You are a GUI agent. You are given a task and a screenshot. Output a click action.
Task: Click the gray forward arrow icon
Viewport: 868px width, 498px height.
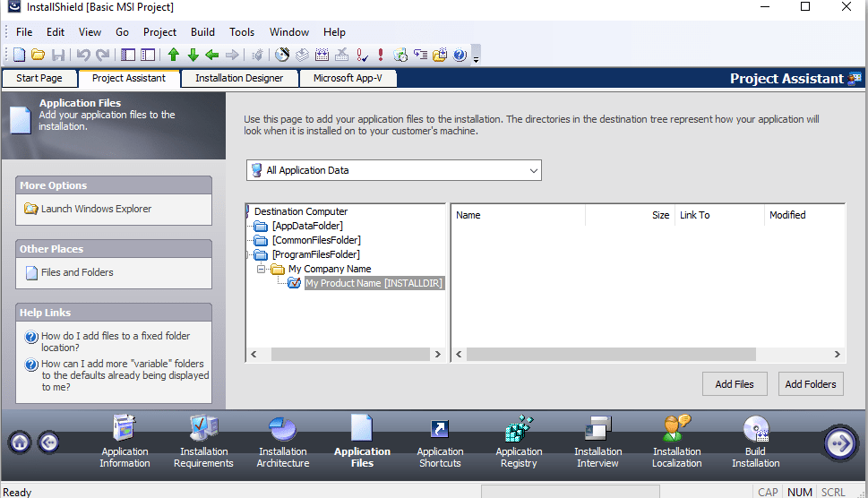coord(232,55)
